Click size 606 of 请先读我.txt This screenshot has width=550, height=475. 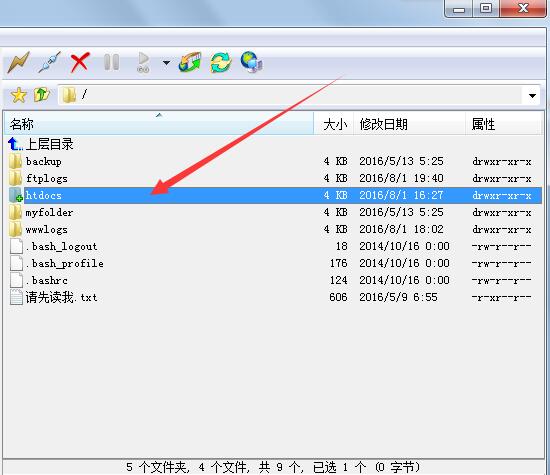(338, 297)
